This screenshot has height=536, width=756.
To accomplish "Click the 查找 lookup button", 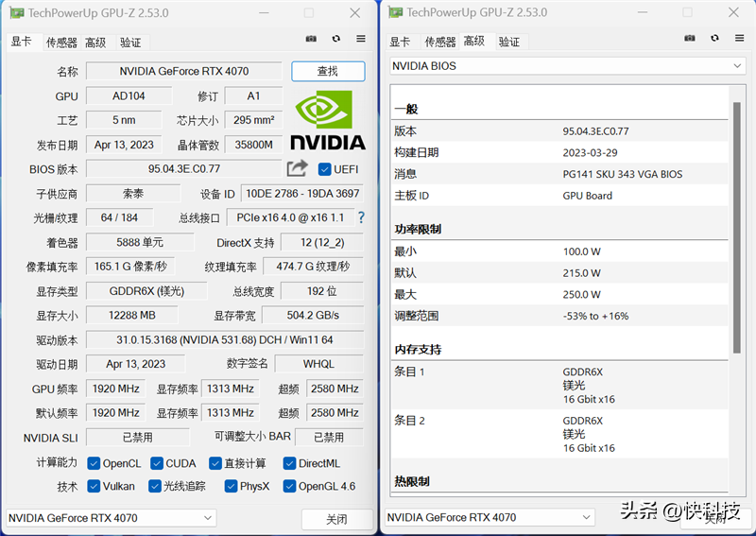I will tap(328, 72).
